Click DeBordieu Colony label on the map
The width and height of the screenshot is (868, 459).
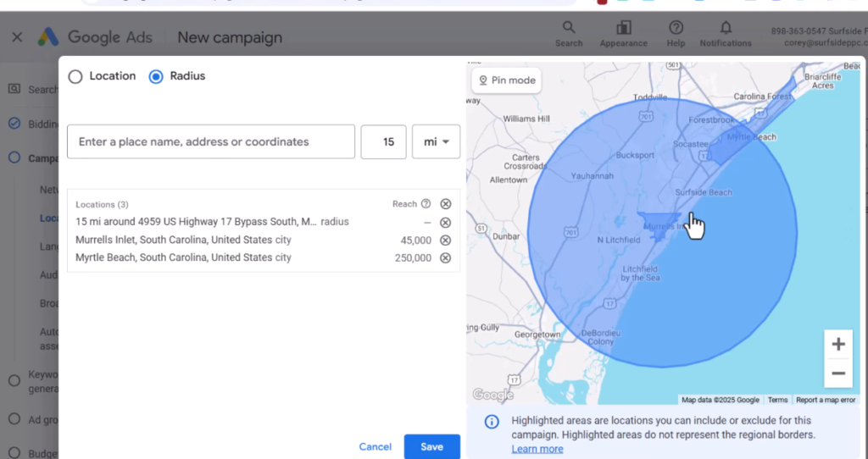[601, 337]
